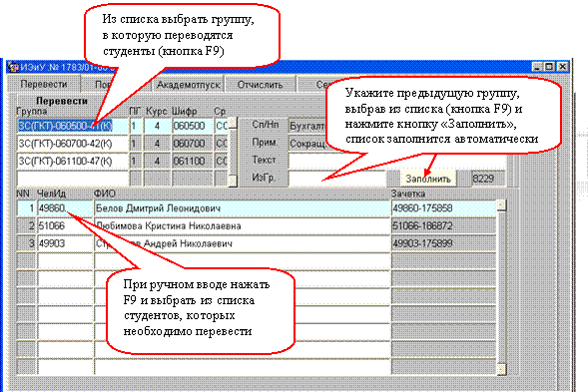Minimize the ИЭиУ window

pos(537,67)
